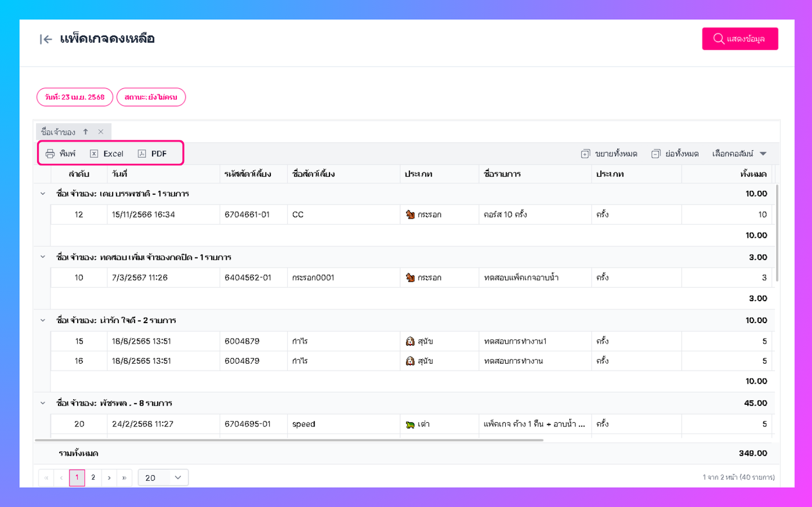Open the page size dropdown showing 20
Image resolution: width=812 pixels, height=507 pixels.
tap(163, 477)
